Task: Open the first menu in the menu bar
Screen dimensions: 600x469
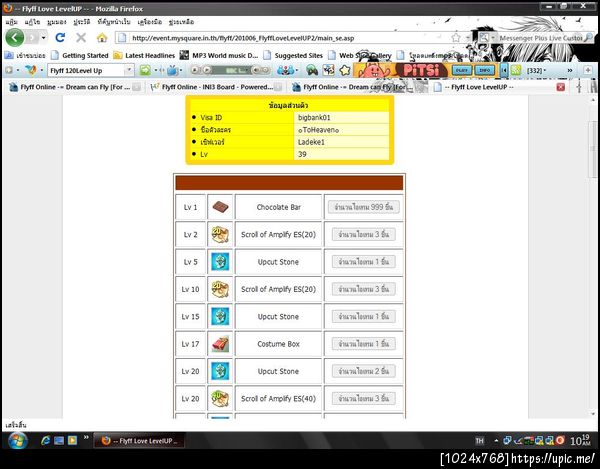Action: [11, 22]
